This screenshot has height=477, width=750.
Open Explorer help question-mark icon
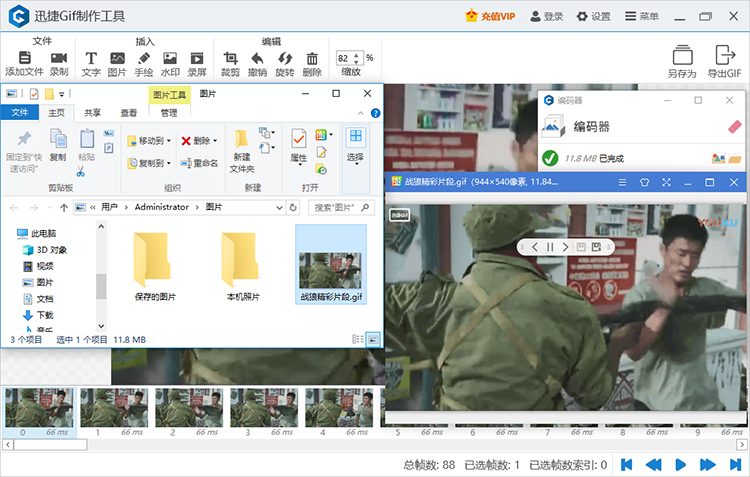(x=376, y=113)
